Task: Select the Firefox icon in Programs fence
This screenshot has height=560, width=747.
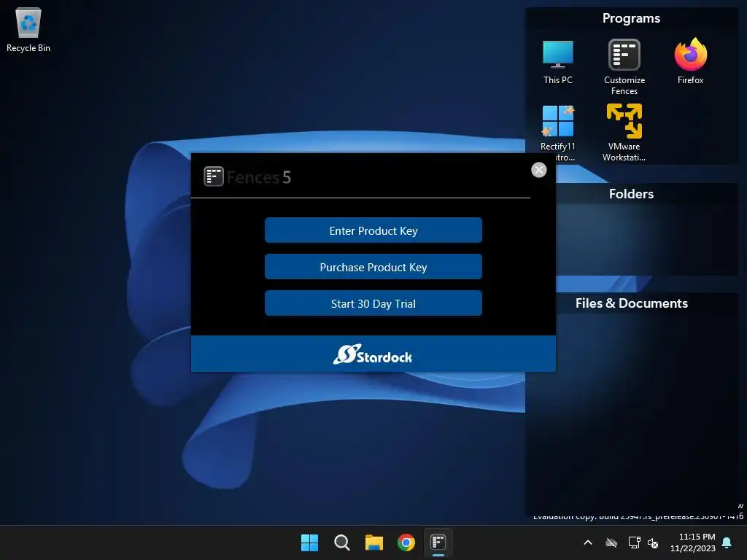Action: pyautogui.click(x=690, y=61)
